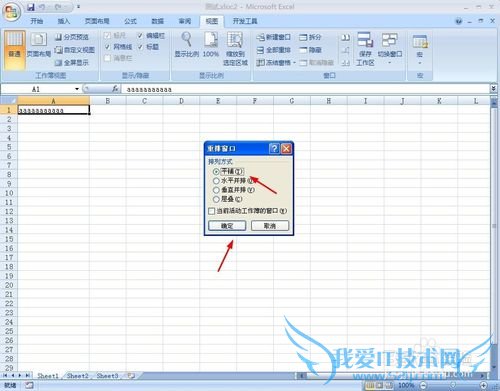Click zoom out minus button in status bar
This screenshot has width=500, height=391.
tap(423, 385)
